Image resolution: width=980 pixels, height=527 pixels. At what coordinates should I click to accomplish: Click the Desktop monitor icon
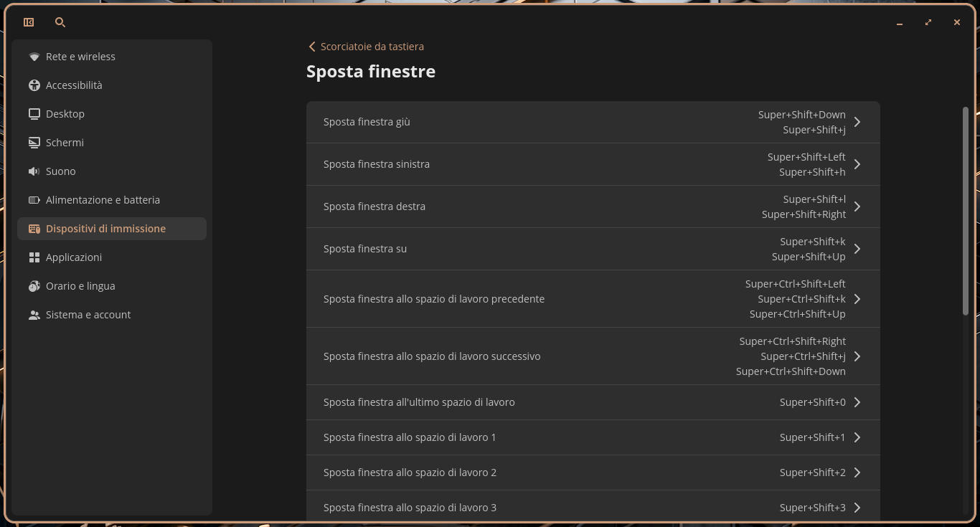pyautogui.click(x=34, y=114)
